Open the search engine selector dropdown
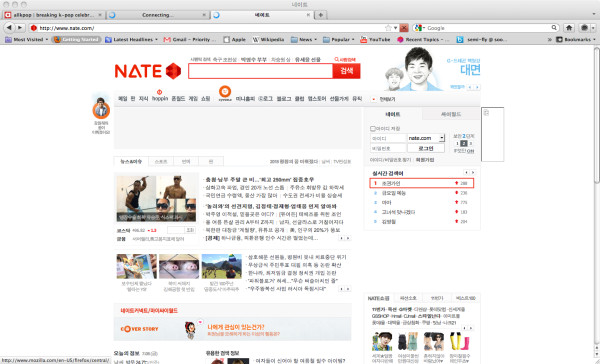600x364 pixels. (x=420, y=28)
